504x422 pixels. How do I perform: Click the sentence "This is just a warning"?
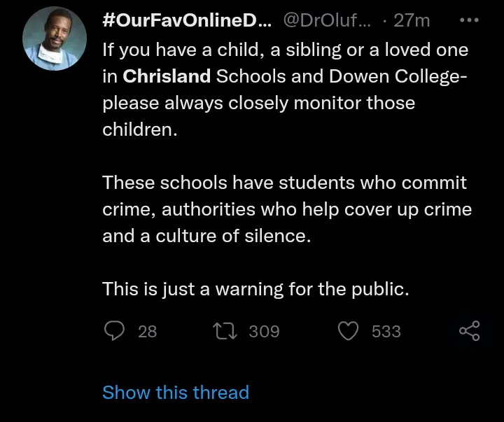[255, 288]
